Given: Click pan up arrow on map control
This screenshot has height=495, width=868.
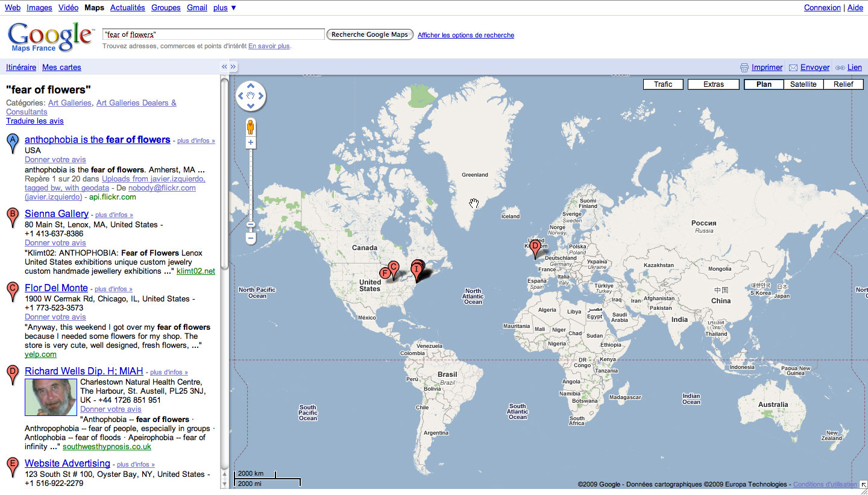Looking at the screenshot, I should 251,86.
